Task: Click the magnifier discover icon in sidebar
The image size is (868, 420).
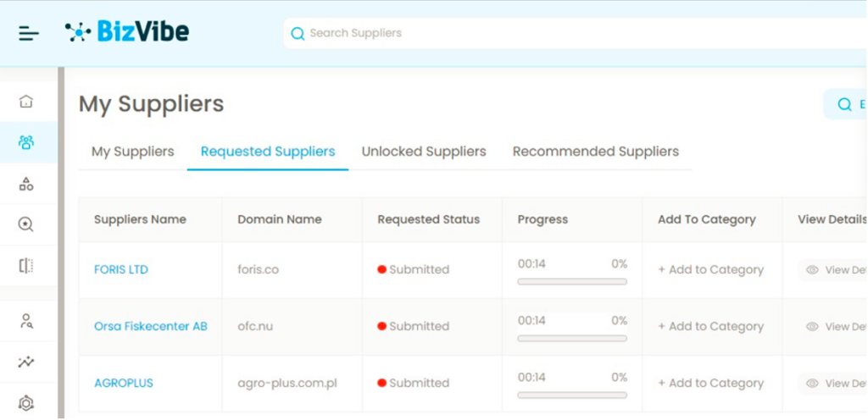Action: (x=26, y=224)
